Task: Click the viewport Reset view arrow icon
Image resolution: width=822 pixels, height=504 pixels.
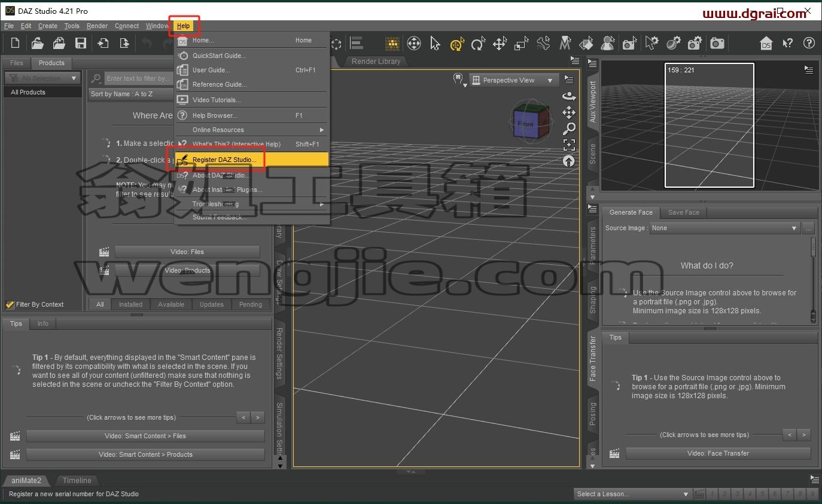Action: tap(569, 161)
